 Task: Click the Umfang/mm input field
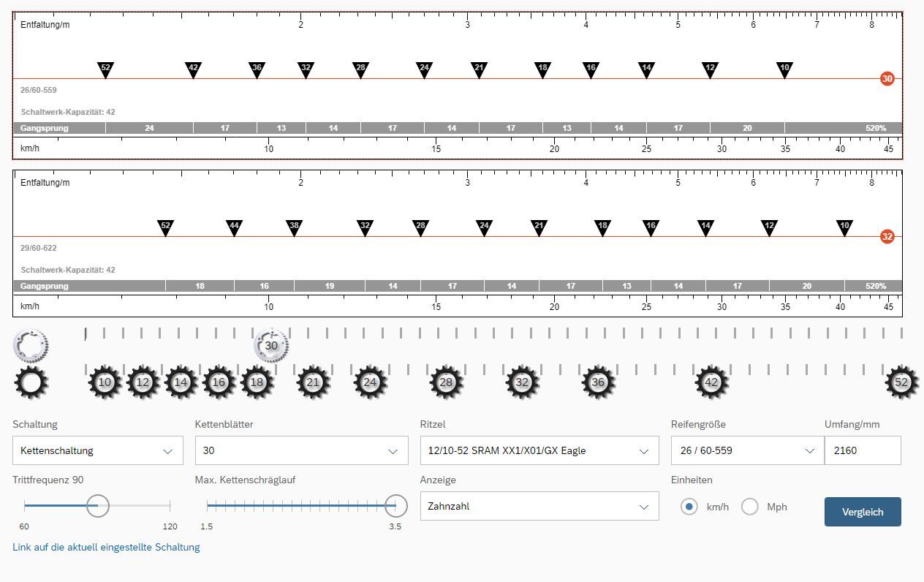(863, 450)
